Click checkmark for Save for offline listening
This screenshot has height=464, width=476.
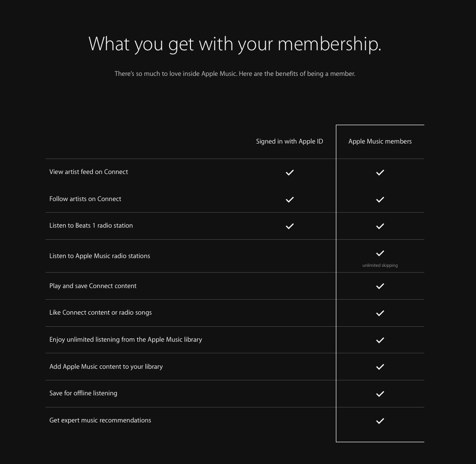[380, 394]
